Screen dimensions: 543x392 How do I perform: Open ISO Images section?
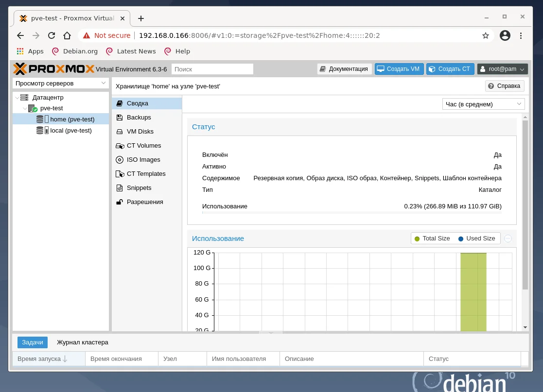point(147,159)
